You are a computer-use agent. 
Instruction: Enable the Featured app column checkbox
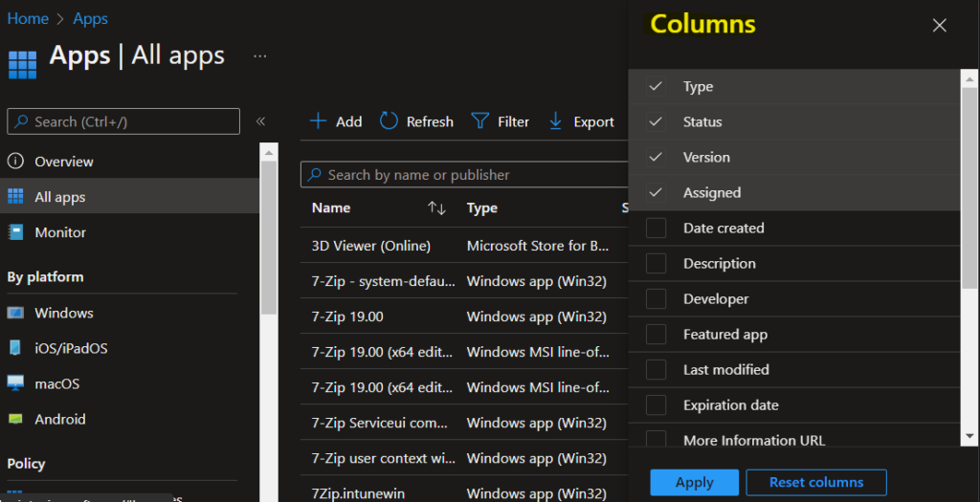pyautogui.click(x=656, y=334)
